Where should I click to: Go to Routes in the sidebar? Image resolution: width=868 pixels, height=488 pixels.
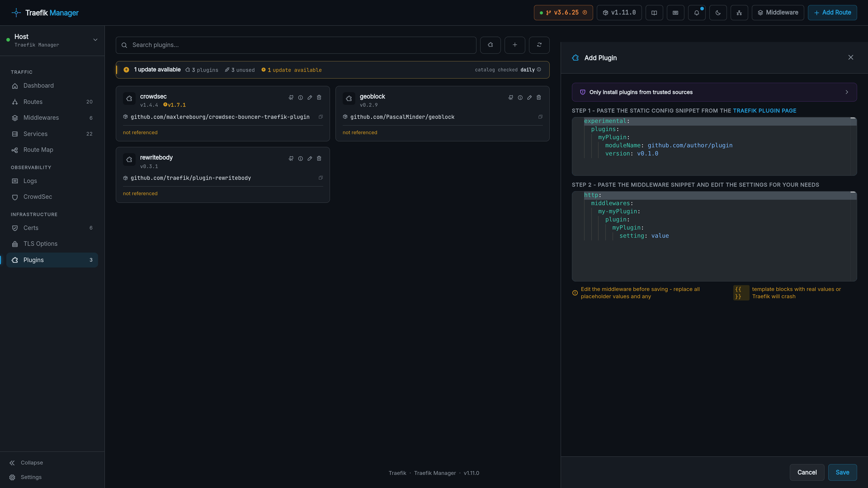tap(52, 102)
